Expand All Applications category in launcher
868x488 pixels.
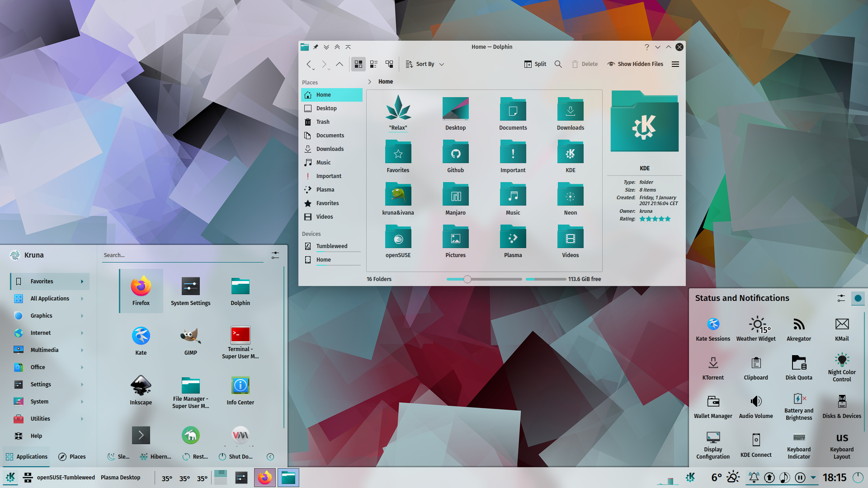point(82,299)
